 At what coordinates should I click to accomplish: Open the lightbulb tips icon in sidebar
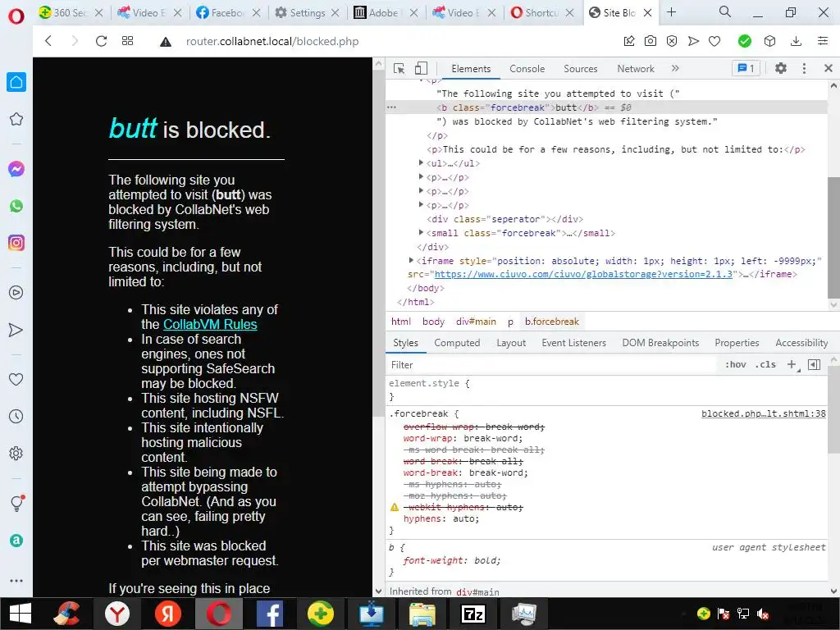[16, 503]
